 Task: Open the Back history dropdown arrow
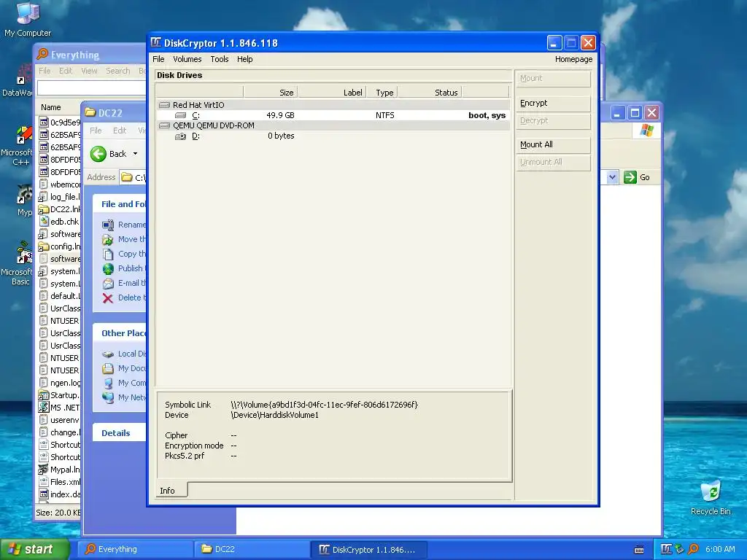[x=135, y=154]
